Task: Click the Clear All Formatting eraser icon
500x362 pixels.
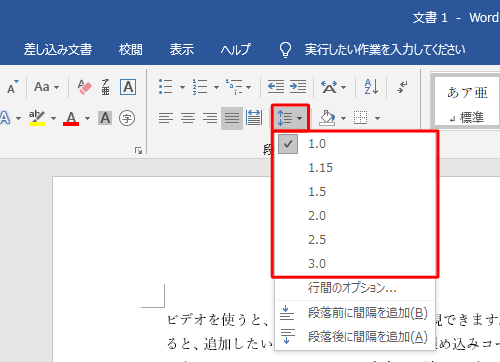Action: 84,87
